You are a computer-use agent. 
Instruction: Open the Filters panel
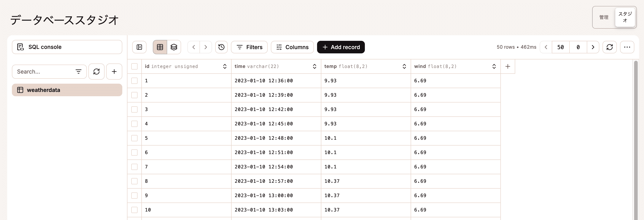coord(249,47)
